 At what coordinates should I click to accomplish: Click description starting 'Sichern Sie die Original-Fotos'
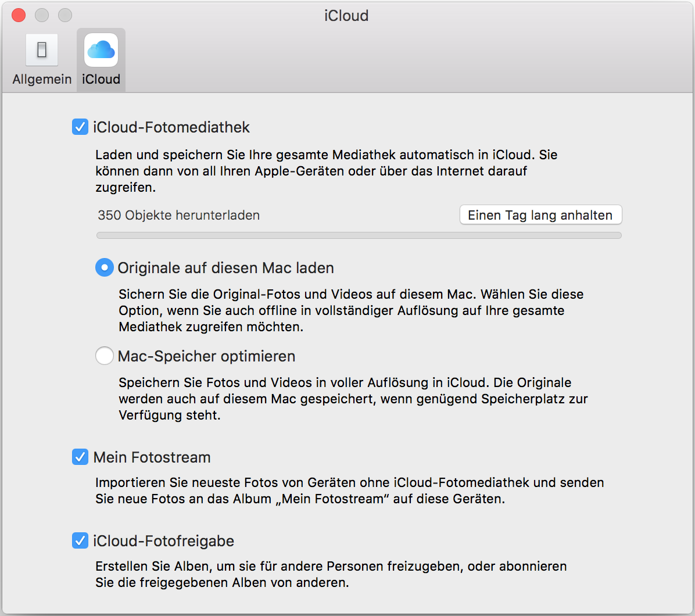click(351, 311)
